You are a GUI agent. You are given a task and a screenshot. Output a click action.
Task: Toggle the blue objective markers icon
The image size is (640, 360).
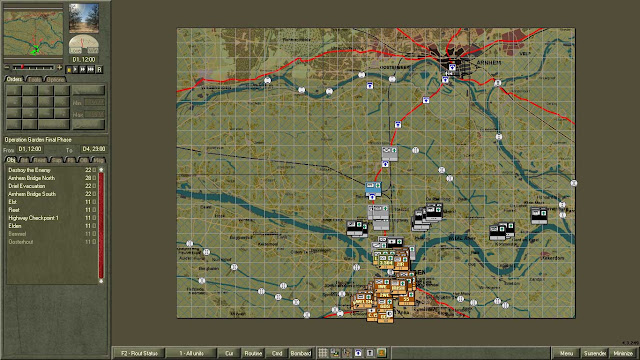pos(358,353)
